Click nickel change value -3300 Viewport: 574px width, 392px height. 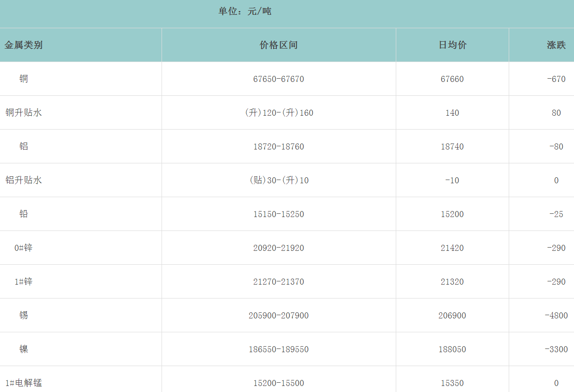pos(556,349)
